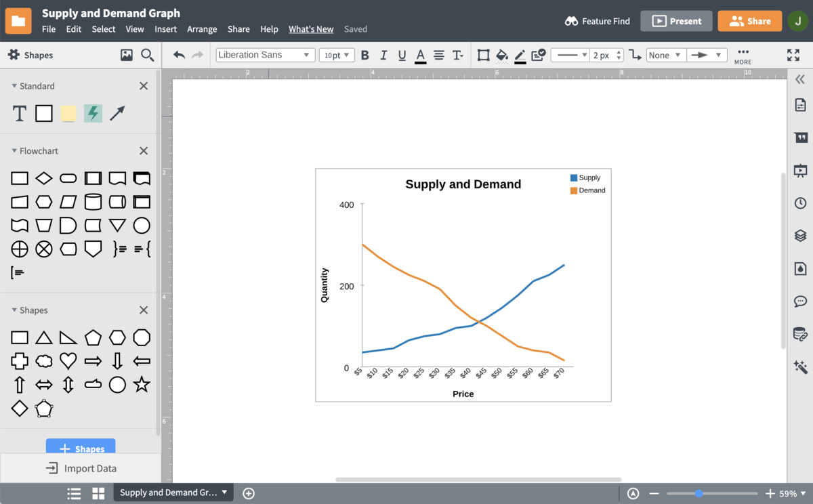Close the Standard shapes section
Screen dimensions: 813x504
tap(144, 86)
